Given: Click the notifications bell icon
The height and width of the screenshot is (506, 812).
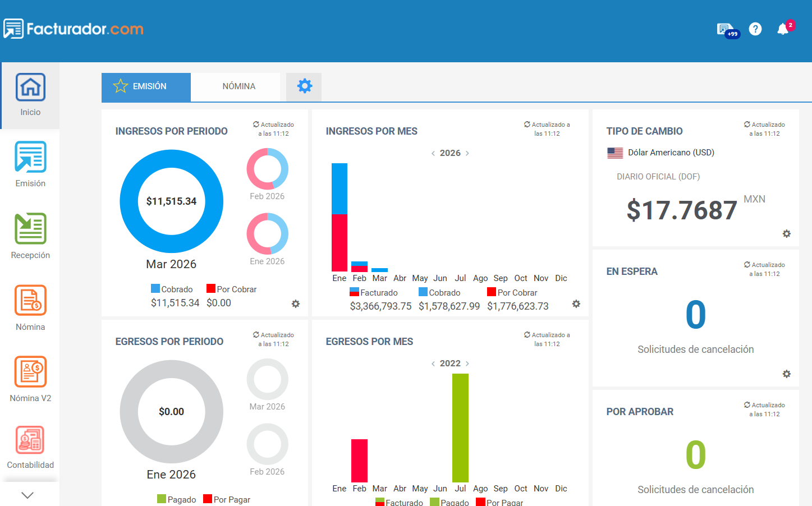Looking at the screenshot, I should pos(783,29).
